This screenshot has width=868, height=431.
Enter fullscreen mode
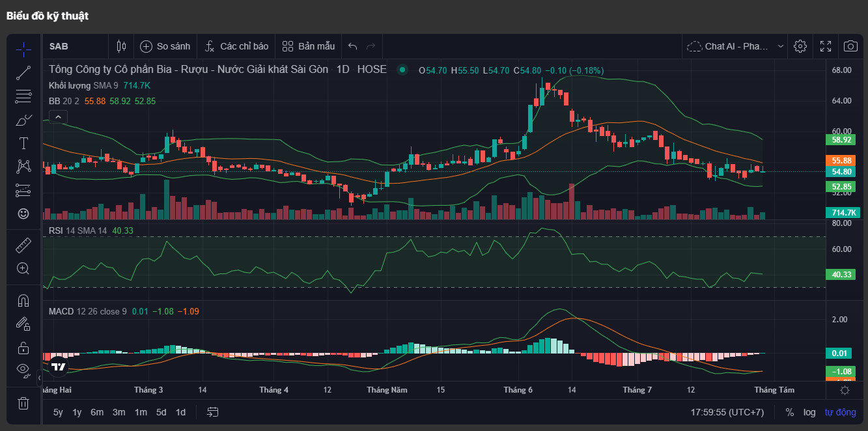click(826, 46)
